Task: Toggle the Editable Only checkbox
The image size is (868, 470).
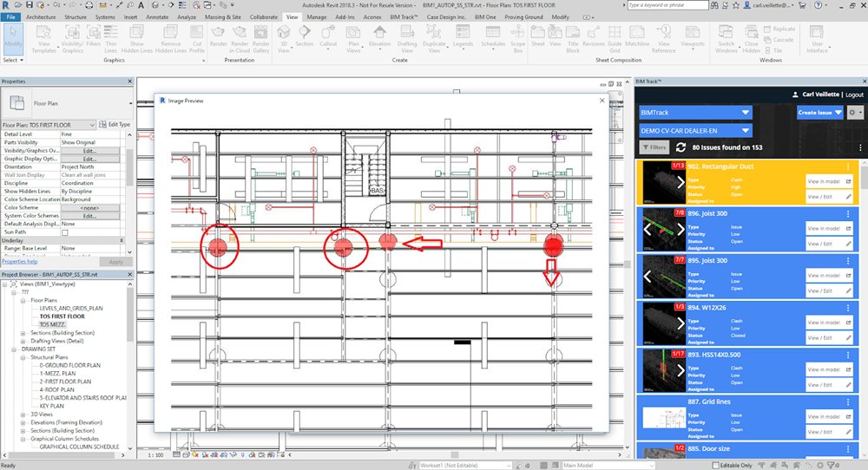Action: 715,466
